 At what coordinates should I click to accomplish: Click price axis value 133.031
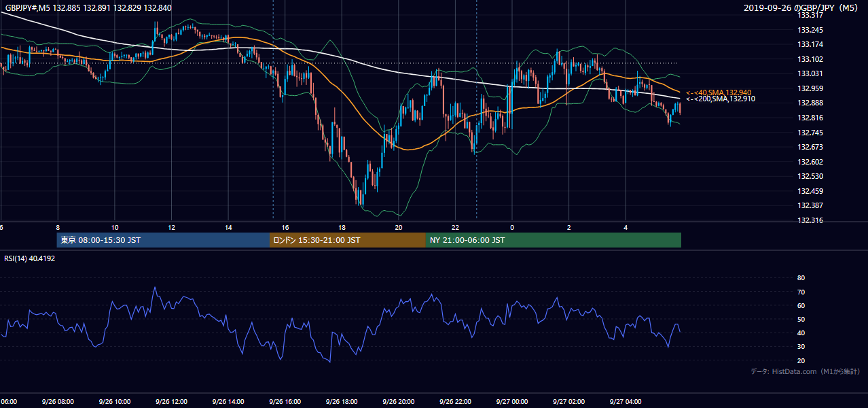click(810, 73)
